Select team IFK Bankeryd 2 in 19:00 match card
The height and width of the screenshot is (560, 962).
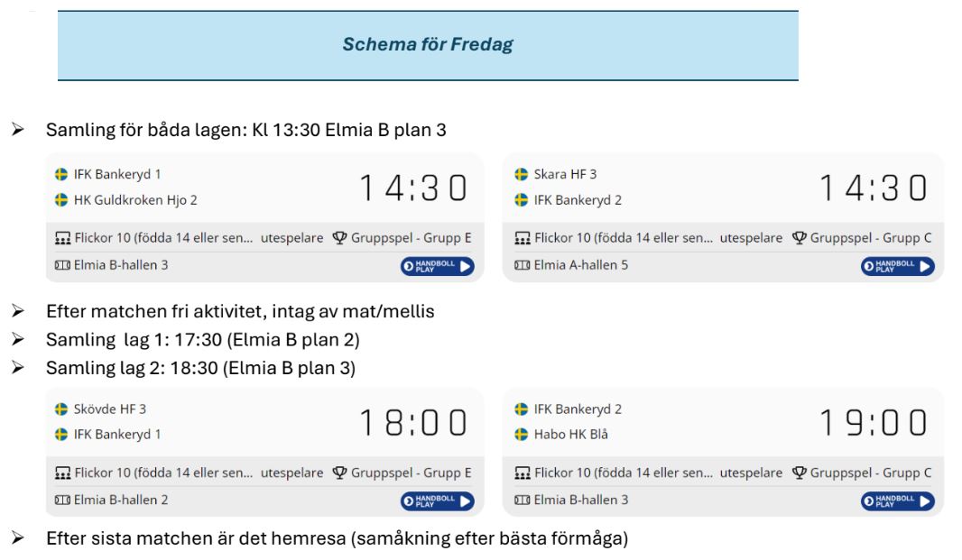(x=578, y=409)
